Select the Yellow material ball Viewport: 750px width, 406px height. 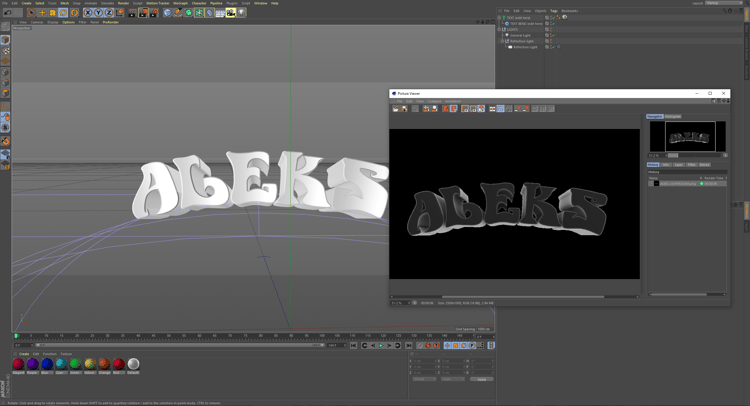click(x=90, y=364)
